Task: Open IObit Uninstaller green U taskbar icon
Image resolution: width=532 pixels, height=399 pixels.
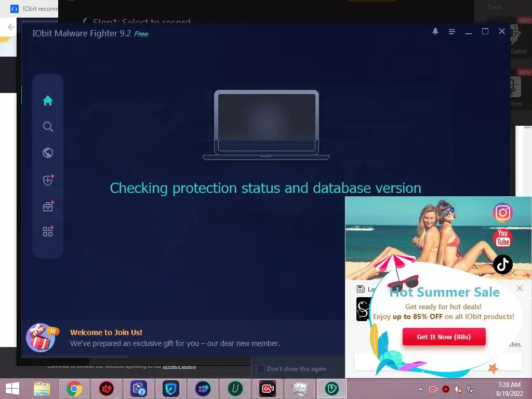Action: click(235, 389)
